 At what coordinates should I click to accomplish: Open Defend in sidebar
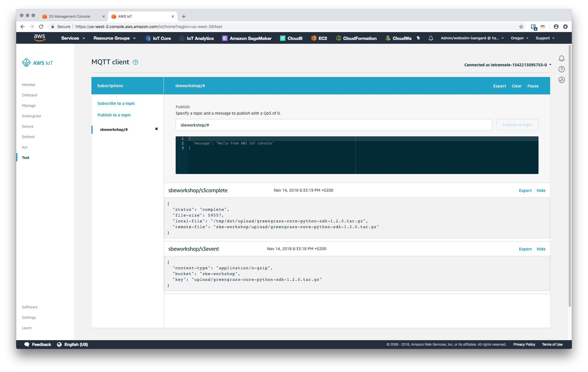pos(28,137)
